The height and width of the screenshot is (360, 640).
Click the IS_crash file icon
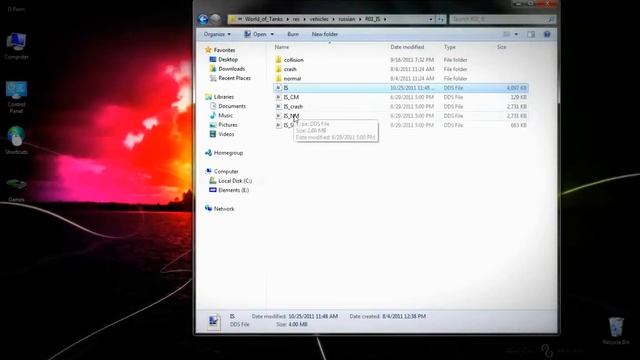278,107
